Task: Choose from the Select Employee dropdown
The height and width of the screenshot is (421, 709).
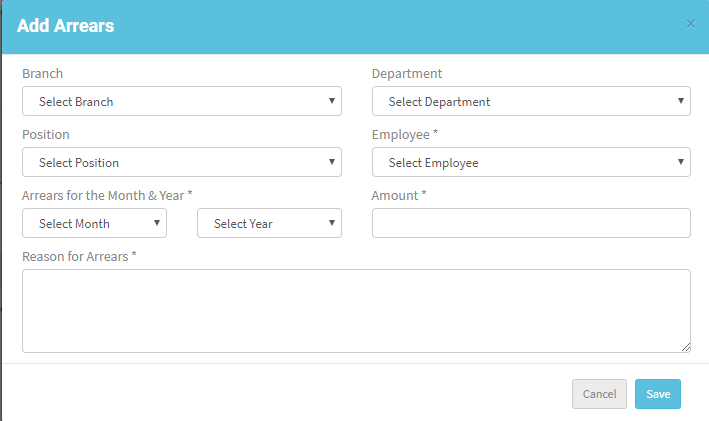Action: (x=531, y=162)
